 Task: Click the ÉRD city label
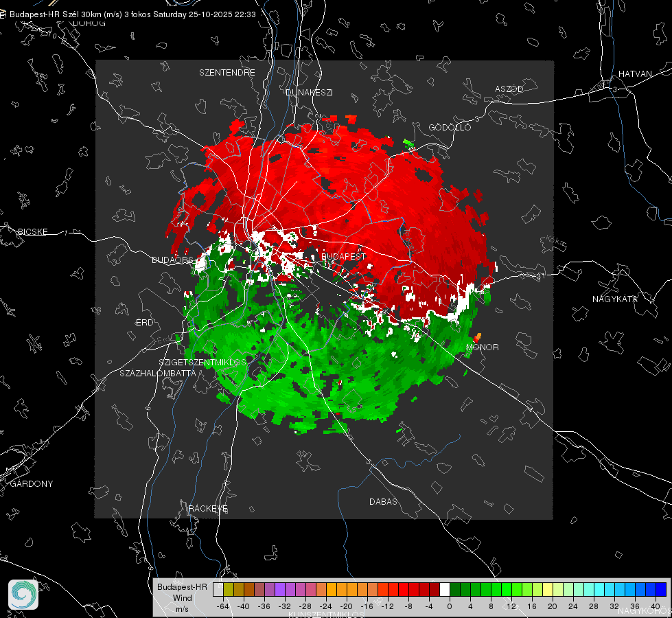point(144,323)
